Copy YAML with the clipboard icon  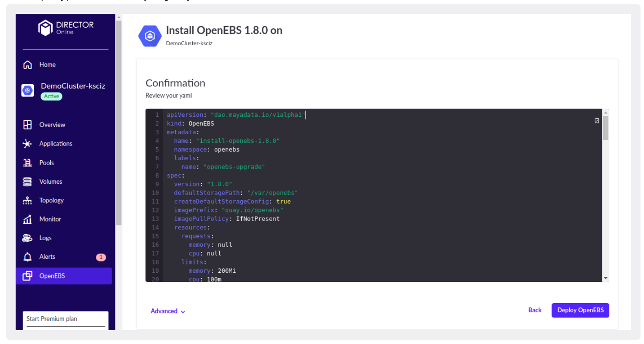coord(597,120)
